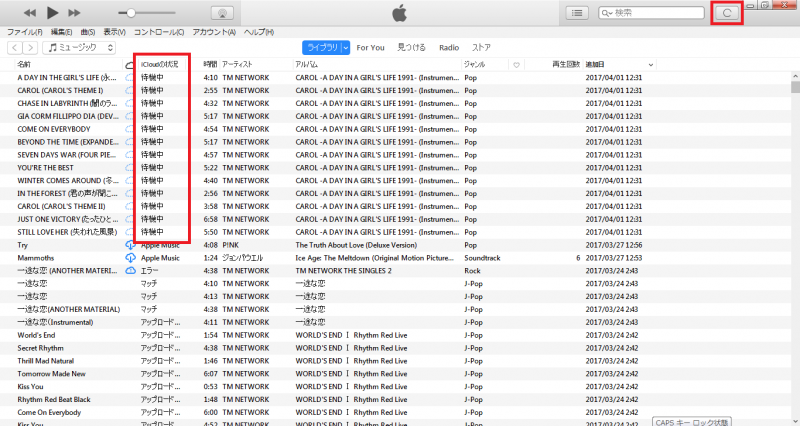Click the cloud icon column header
The width and height of the screenshot is (800, 426).
pyautogui.click(x=130, y=65)
